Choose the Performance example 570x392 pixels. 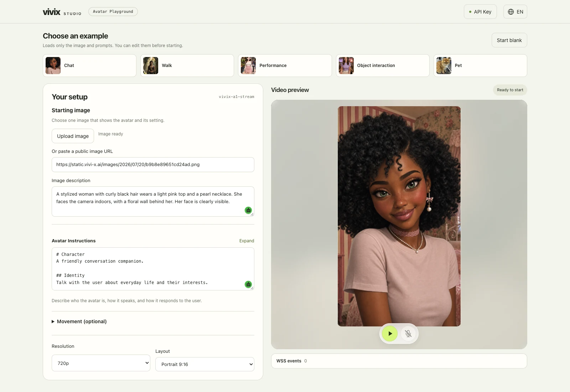pos(285,66)
